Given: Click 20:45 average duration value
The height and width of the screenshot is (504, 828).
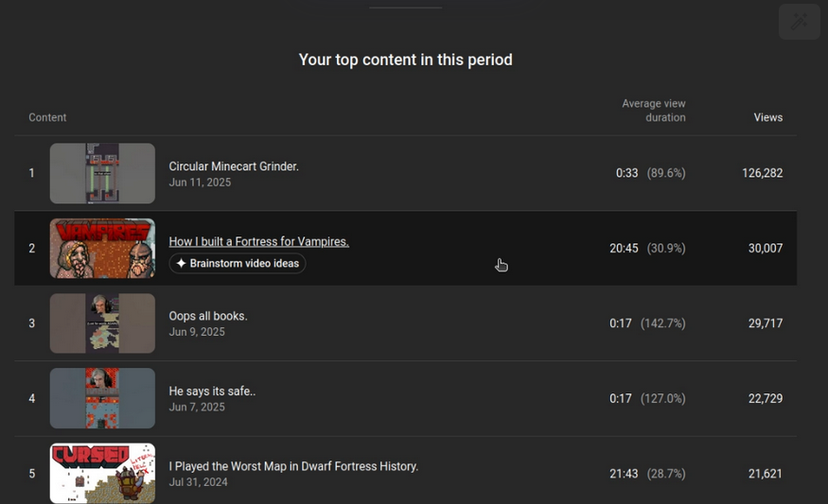Looking at the screenshot, I should (x=624, y=248).
